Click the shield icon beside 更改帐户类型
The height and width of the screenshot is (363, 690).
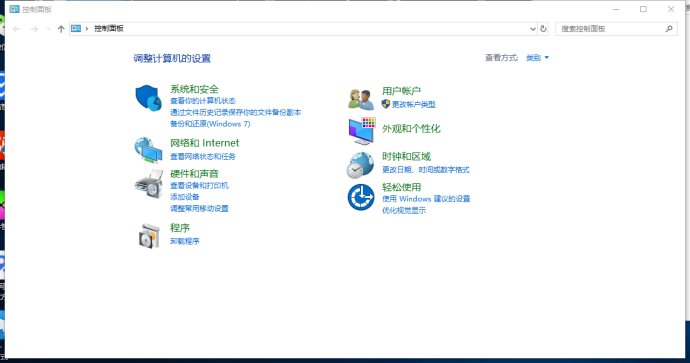click(386, 104)
